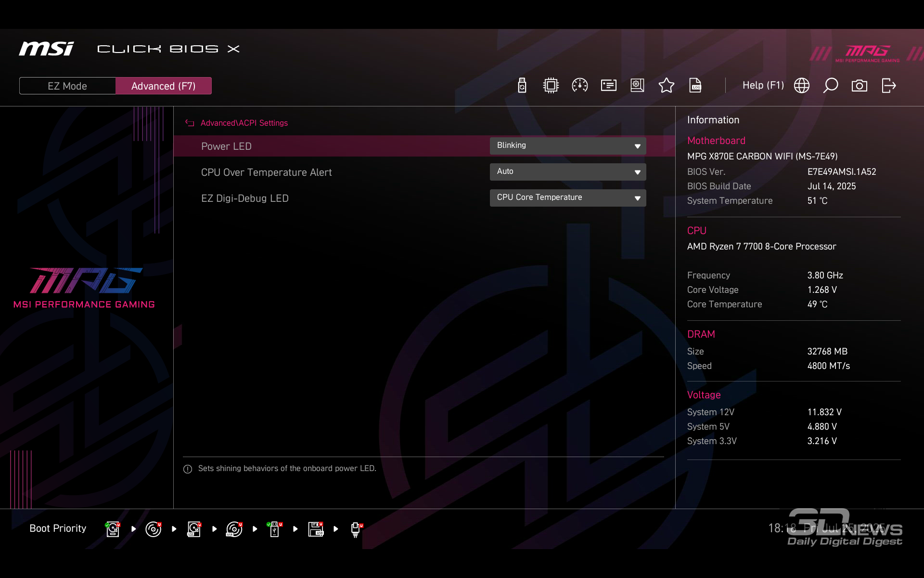Switch to EZ Mode

tap(67, 86)
